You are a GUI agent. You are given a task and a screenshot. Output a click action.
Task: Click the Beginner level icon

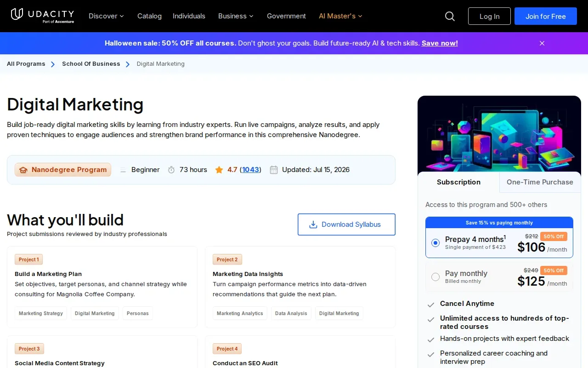(x=123, y=170)
